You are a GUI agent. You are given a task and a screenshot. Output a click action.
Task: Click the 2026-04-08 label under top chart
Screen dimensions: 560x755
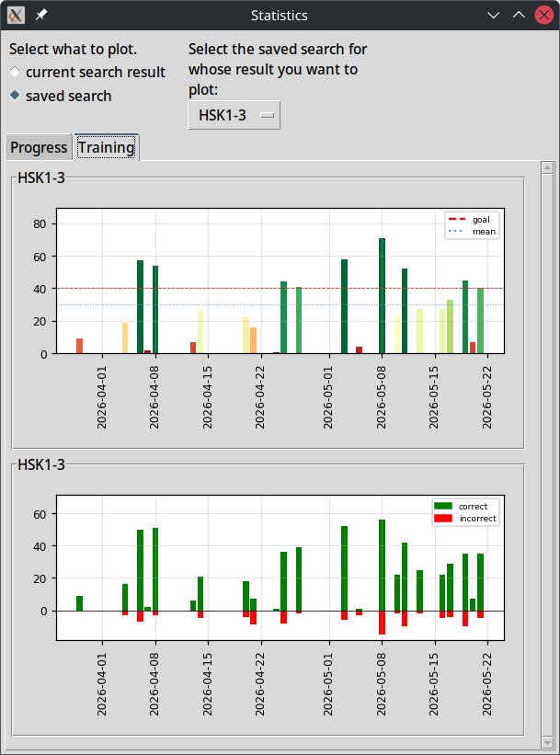[x=154, y=397]
